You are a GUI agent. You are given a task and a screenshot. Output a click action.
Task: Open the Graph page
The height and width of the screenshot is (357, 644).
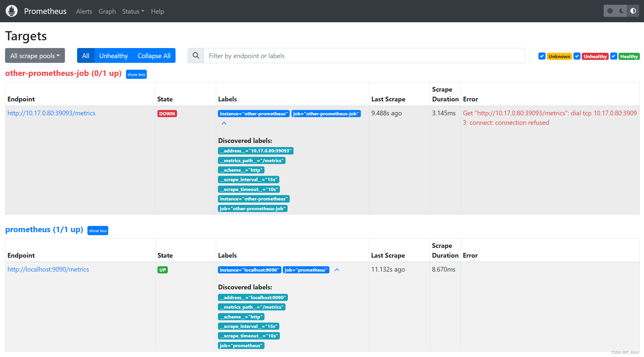(x=107, y=11)
